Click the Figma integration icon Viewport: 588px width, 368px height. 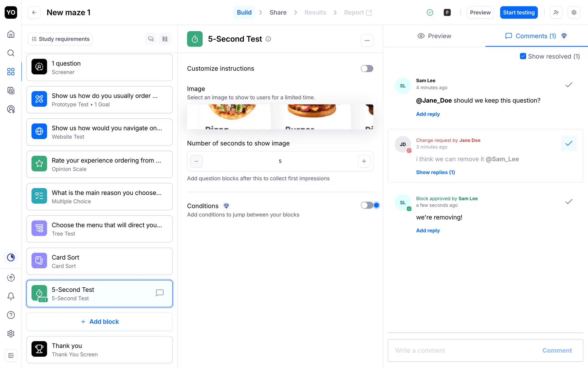[447, 13]
